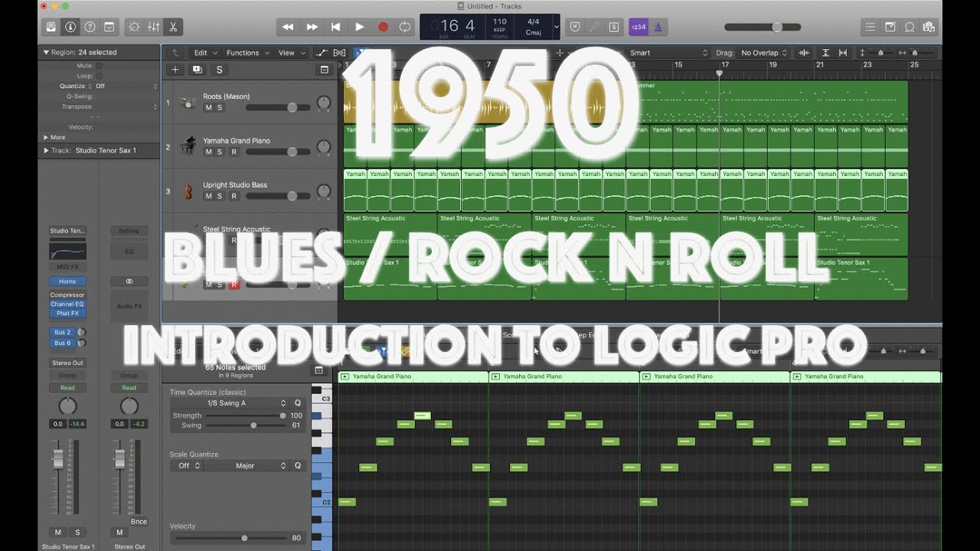Screen dimensions: 980x551
Task: Go to beginning of project
Action: [335, 27]
